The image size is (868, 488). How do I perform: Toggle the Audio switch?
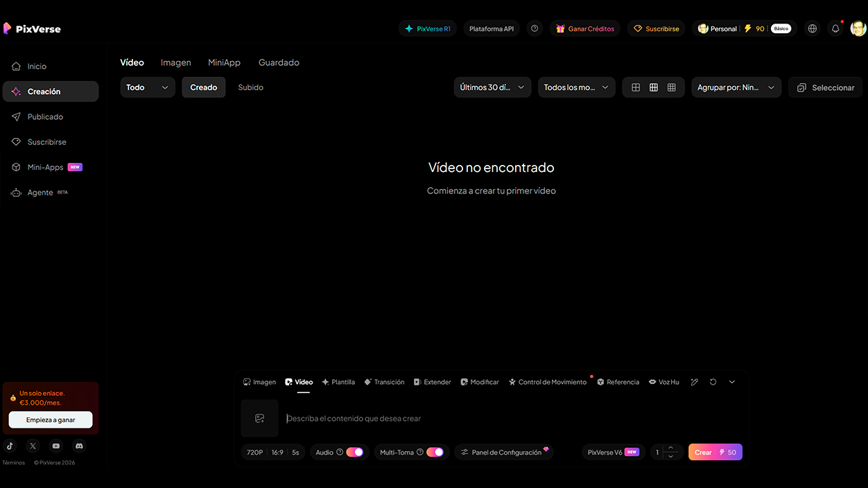[354, 452]
